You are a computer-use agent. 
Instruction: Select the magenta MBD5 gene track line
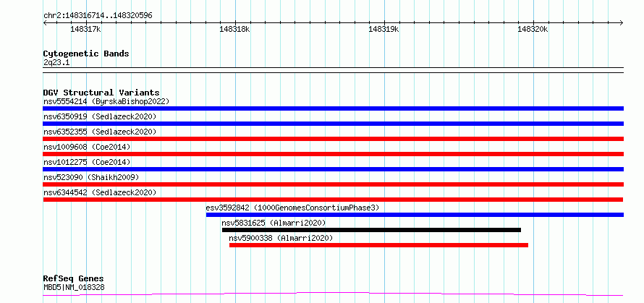[x=333, y=294]
